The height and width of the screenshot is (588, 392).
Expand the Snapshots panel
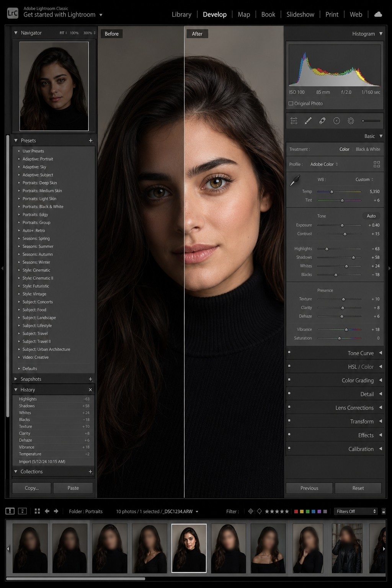coord(16,379)
